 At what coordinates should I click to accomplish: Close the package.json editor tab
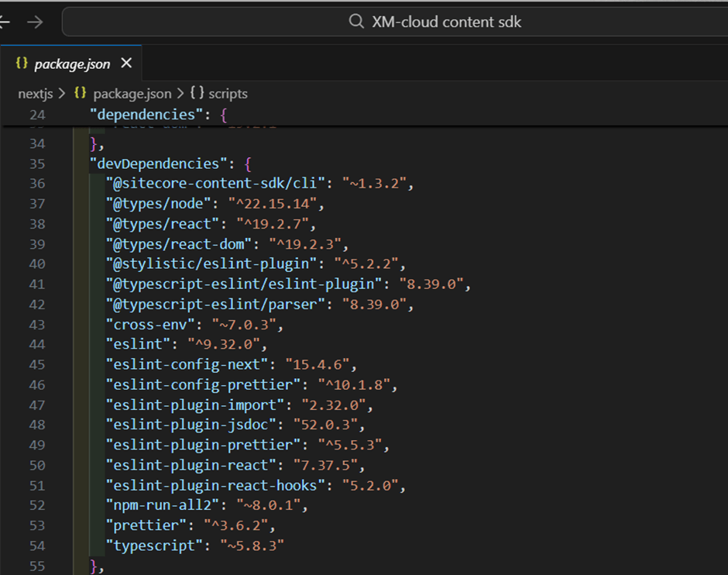point(126,64)
